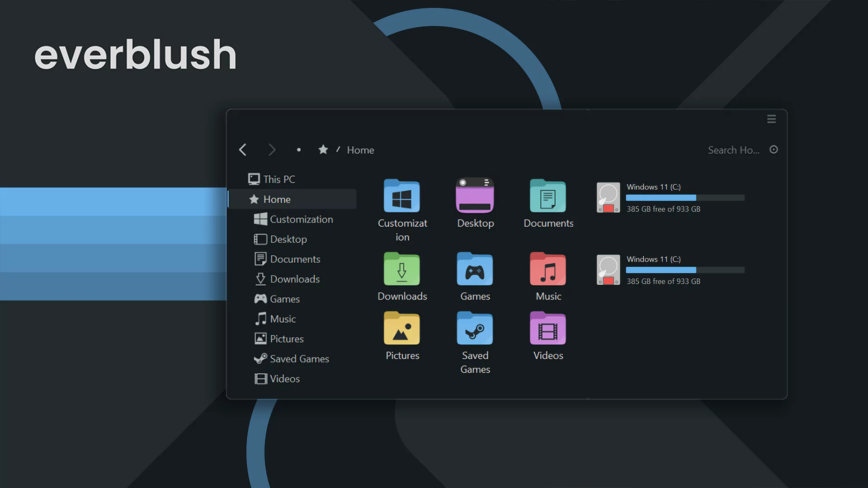Open the hamburger menu icon
The image size is (868, 488).
click(771, 119)
